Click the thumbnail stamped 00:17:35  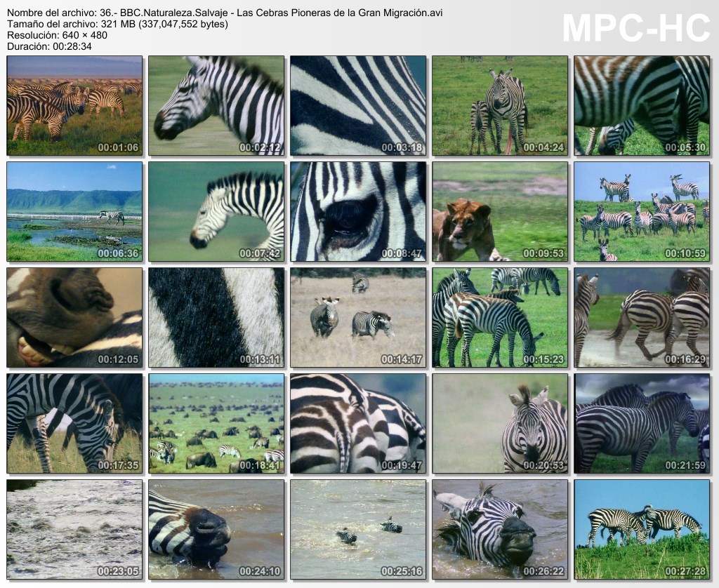pos(74,424)
